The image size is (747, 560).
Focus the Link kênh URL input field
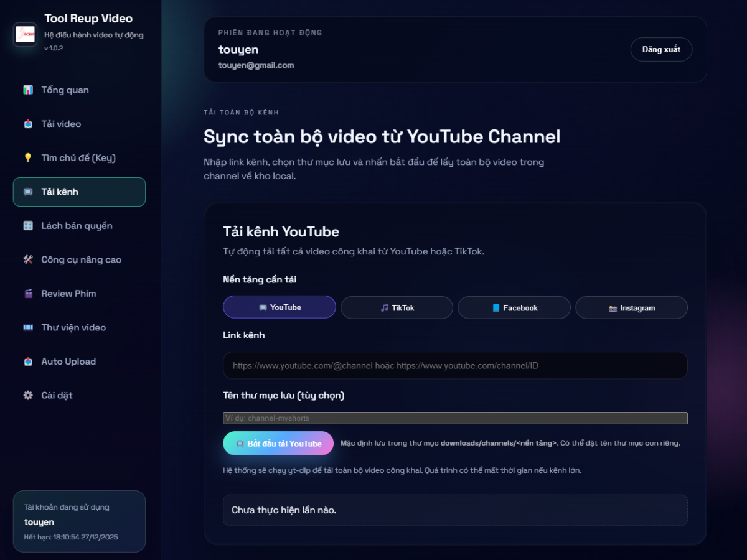[x=455, y=366]
